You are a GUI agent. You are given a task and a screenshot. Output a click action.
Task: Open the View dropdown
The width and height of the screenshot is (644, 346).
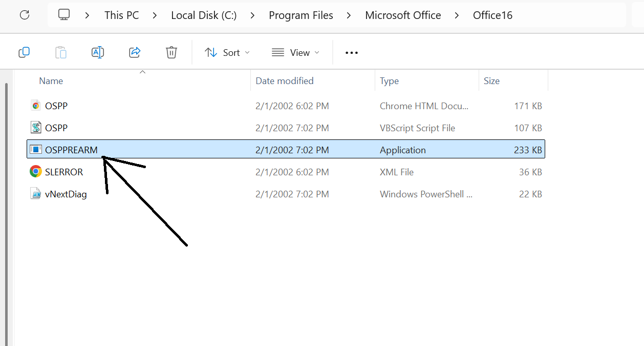[x=295, y=52]
